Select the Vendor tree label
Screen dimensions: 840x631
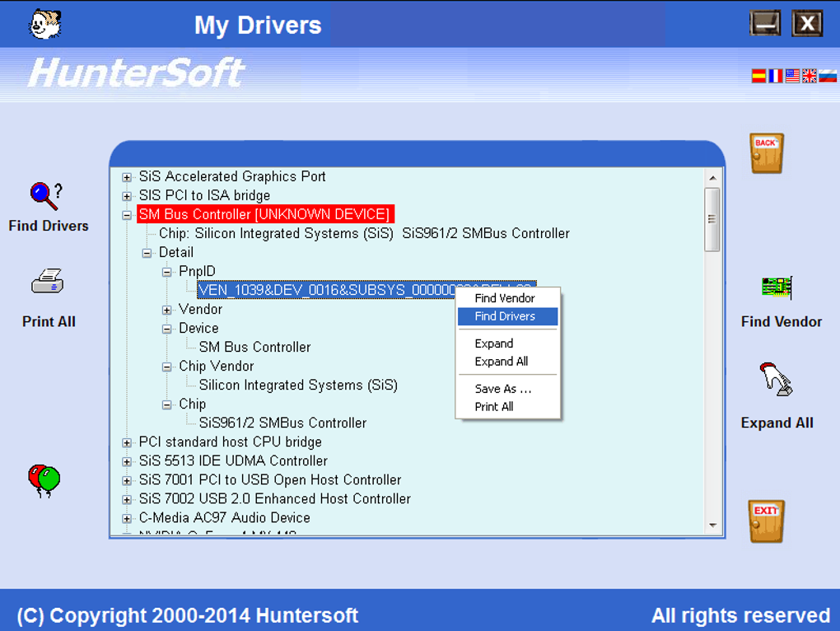[200, 309]
